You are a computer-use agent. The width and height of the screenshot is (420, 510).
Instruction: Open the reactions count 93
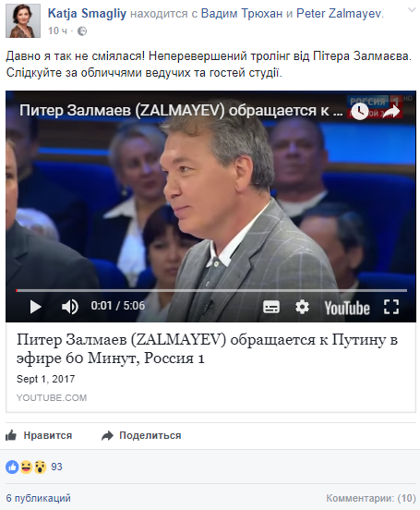[x=56, y=467]
